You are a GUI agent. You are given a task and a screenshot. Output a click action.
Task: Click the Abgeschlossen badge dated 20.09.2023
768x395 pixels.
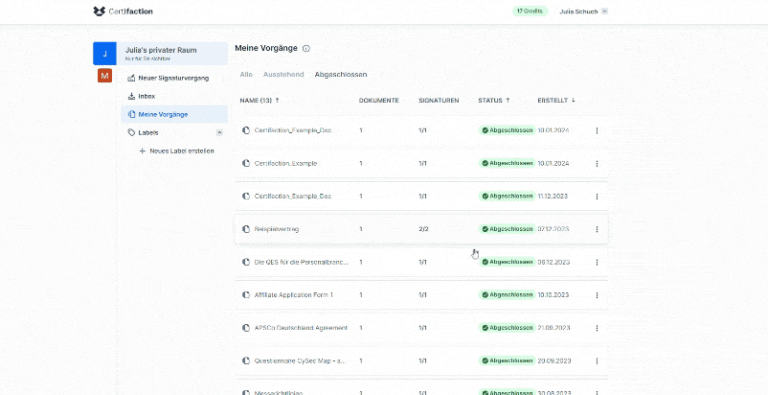point(507,361)
